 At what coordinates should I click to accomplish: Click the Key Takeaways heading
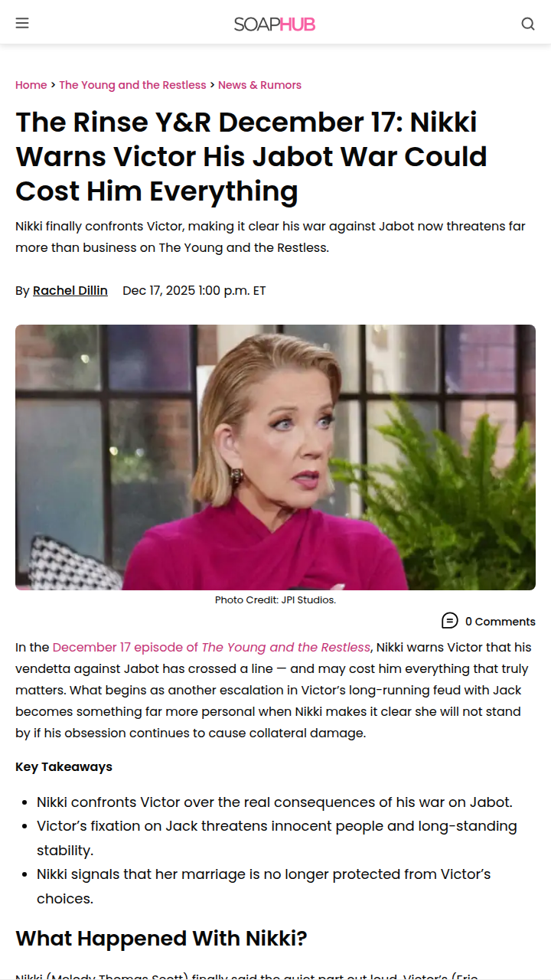point(64,766)
